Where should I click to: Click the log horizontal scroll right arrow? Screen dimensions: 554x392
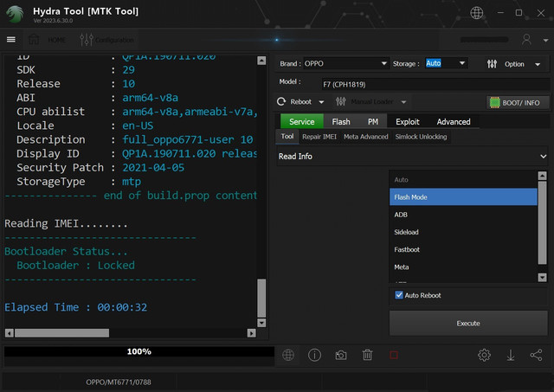(251, 332)
